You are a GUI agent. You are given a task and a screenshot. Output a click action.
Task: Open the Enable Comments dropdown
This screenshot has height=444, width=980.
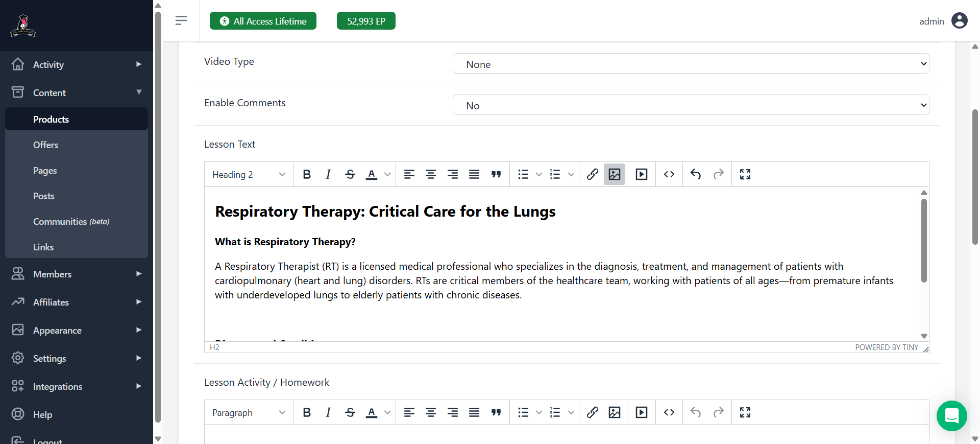point(691,105)
